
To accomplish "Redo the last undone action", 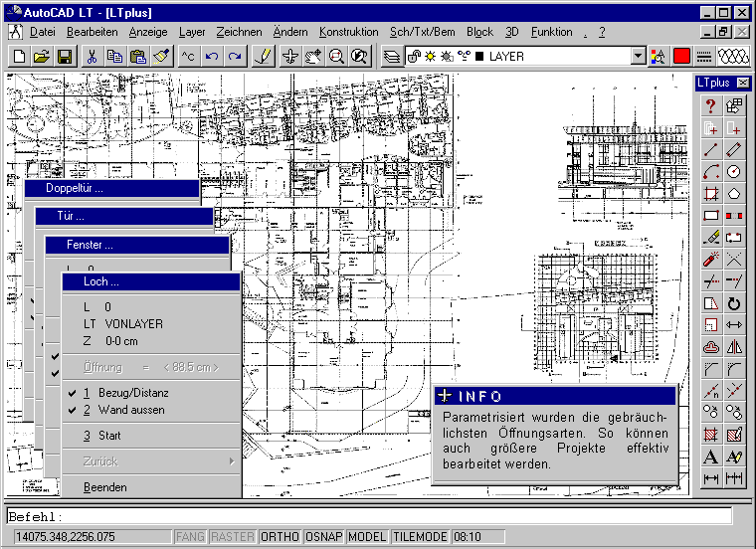I will (235, 57).
